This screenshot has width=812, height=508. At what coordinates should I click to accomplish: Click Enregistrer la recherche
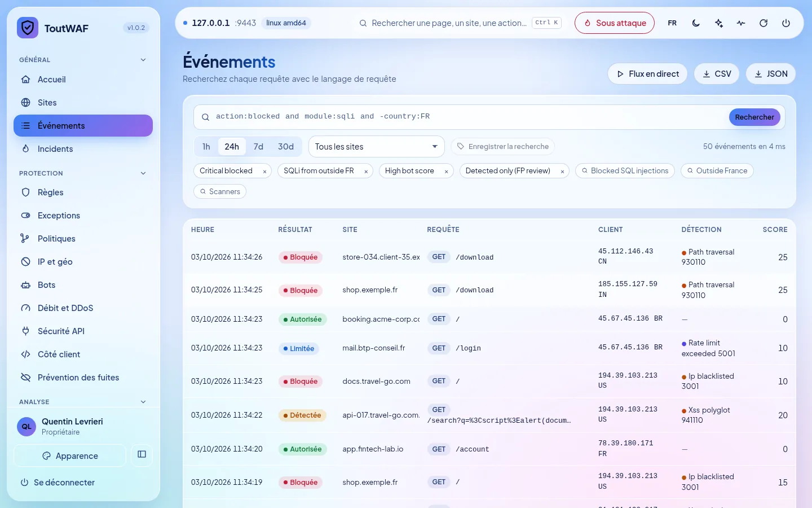click(503, 147)
